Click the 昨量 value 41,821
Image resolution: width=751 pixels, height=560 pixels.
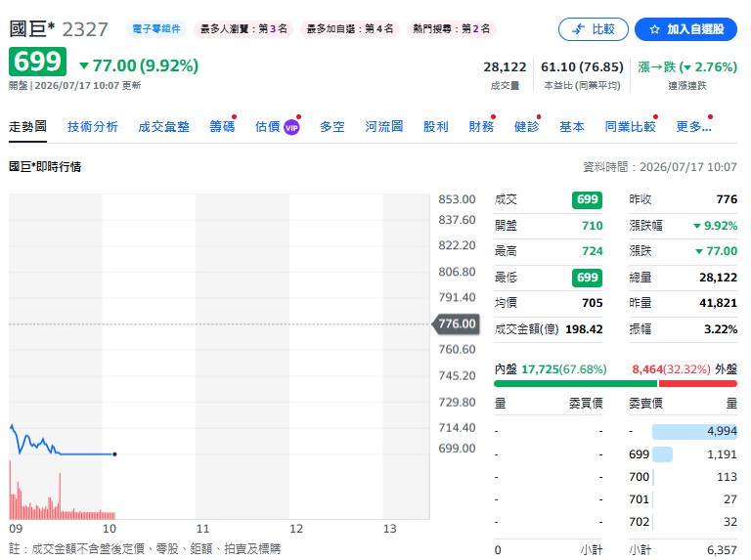tap(718, 303)
